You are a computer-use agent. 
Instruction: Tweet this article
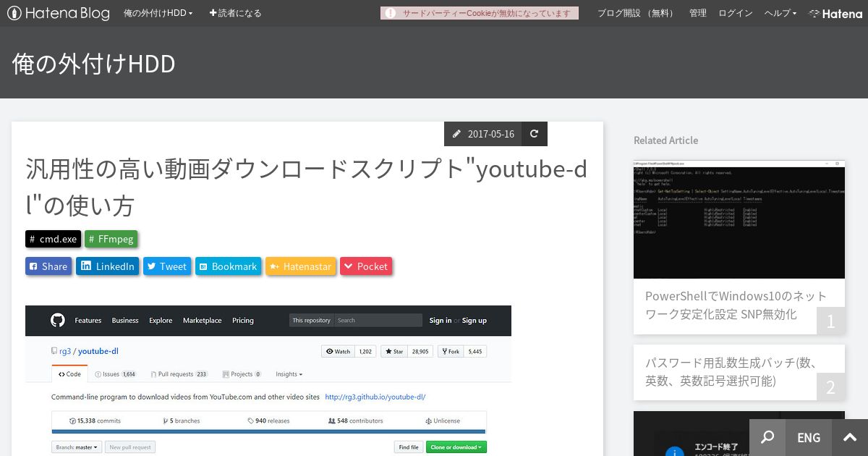(x=167, y=266)
